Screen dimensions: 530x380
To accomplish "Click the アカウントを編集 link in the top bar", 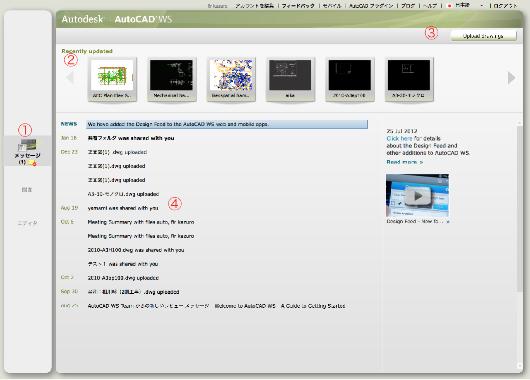I will coord(255,6).
